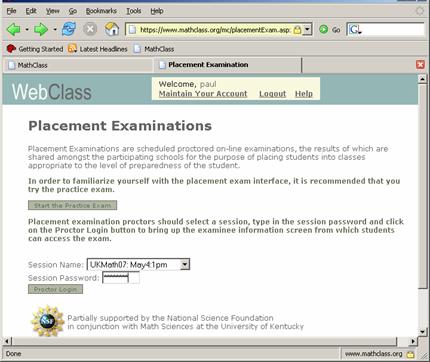Viewport: 430px width, 362px height.
Task: Click the Maintain Your Account link
Action: tap(203, 94)
